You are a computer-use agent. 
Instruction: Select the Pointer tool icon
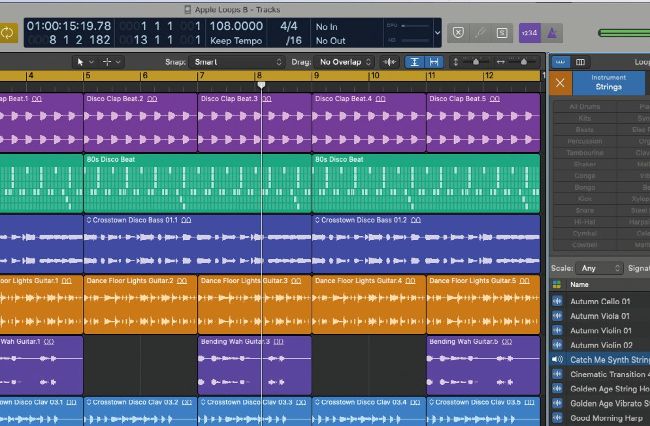tap(80, 62)
